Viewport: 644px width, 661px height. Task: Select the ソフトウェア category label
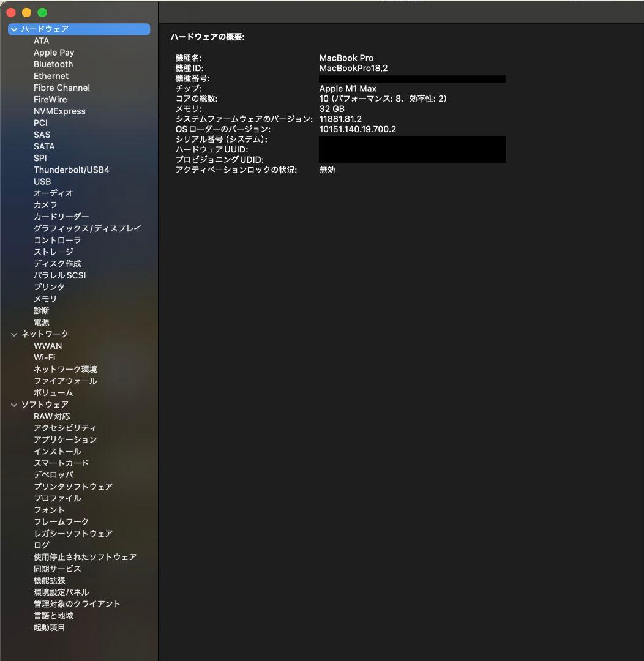pos(45,405)
